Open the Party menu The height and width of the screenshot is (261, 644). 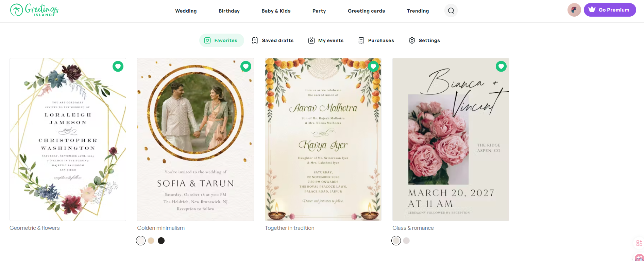[319, 11]
